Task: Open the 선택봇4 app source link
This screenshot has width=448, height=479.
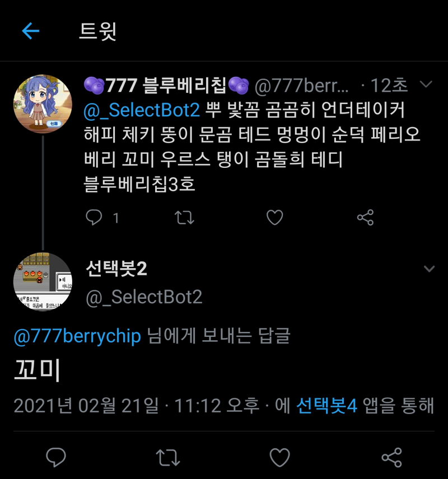Action: 326,406
